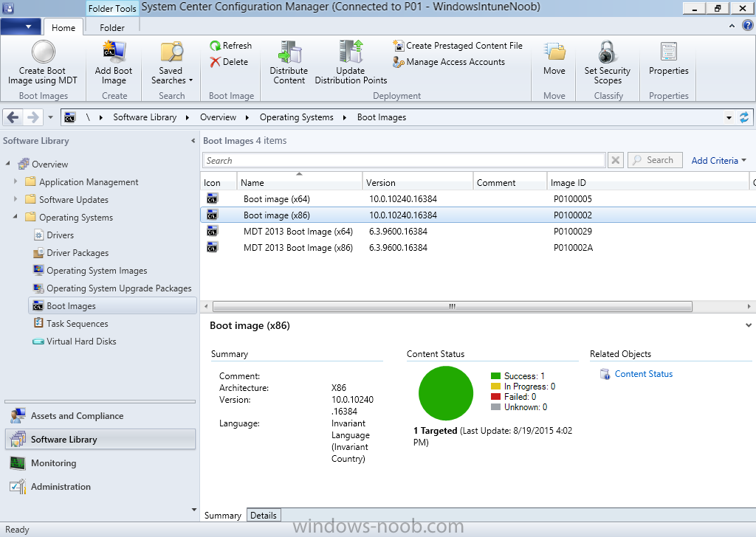Collapse the Operating Systems node
The height and width of the screenshot is (537, 756).
pyautogui.click(x=16, y=217)
